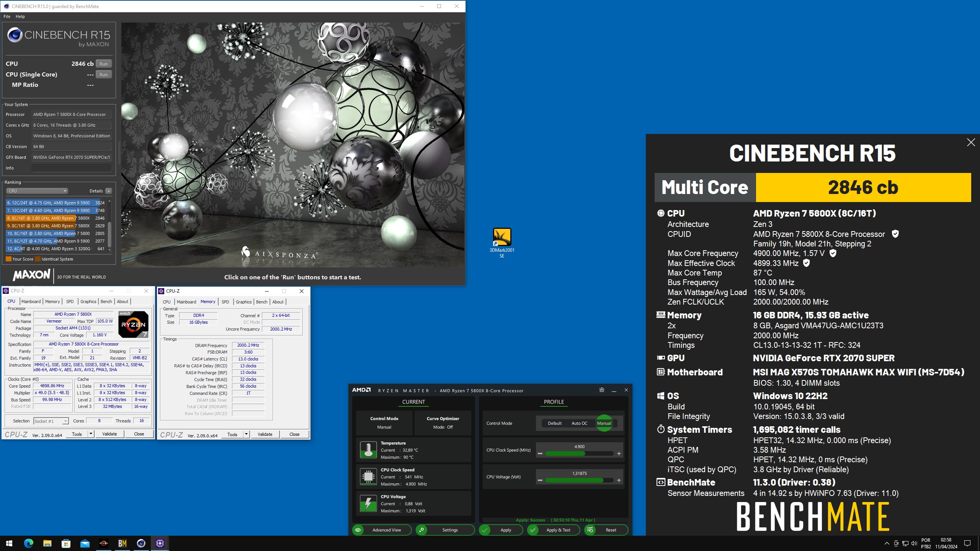Switch to SPD tab in left CPU-Z
The height and width of the screenshot is (551, 980).
click(70, 302)
